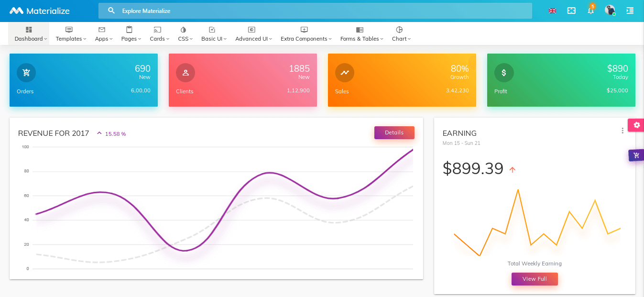Click the Total Weekly Earning label
The width and height of the screenshot is (644, 297).
[x=535, y=264]
